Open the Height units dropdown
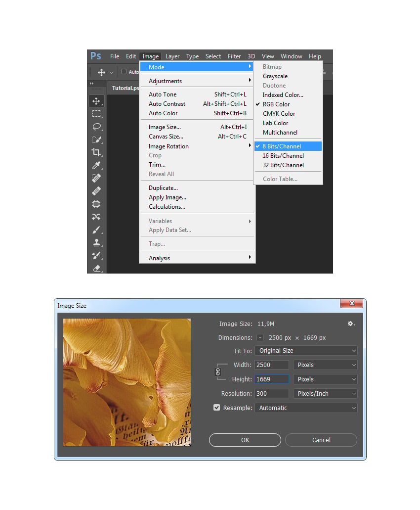 [325, 379]
